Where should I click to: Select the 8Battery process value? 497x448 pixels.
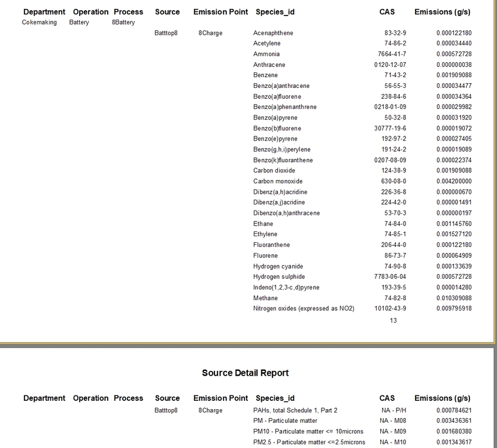click(x=123, y=22)
